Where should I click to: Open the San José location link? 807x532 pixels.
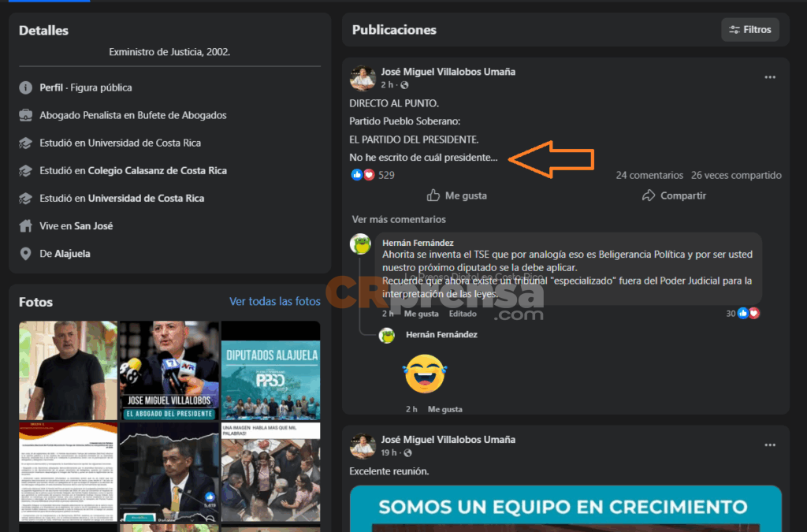coord(94,225)
